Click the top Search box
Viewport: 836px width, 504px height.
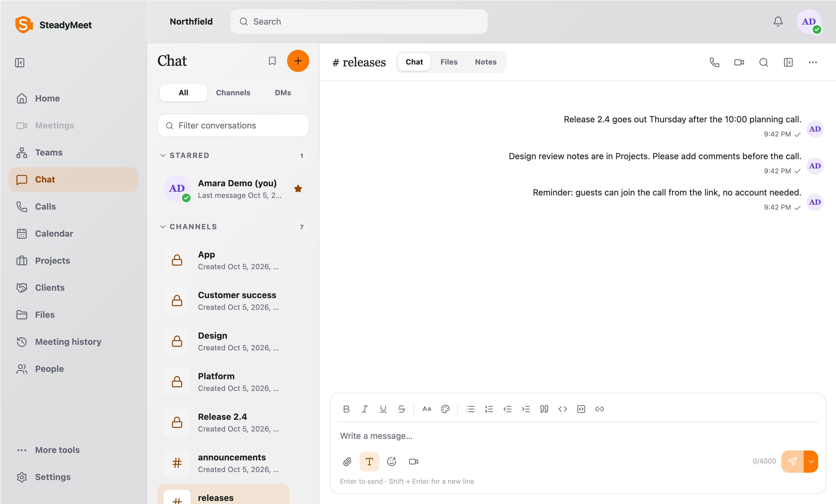359,22
